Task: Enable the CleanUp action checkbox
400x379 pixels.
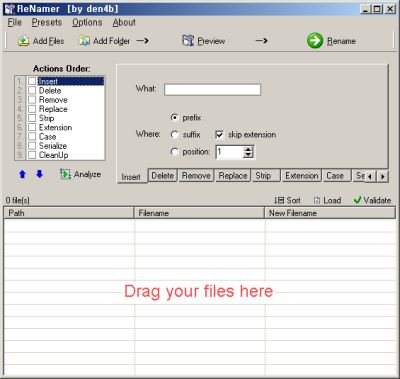Action: point(32,155)
